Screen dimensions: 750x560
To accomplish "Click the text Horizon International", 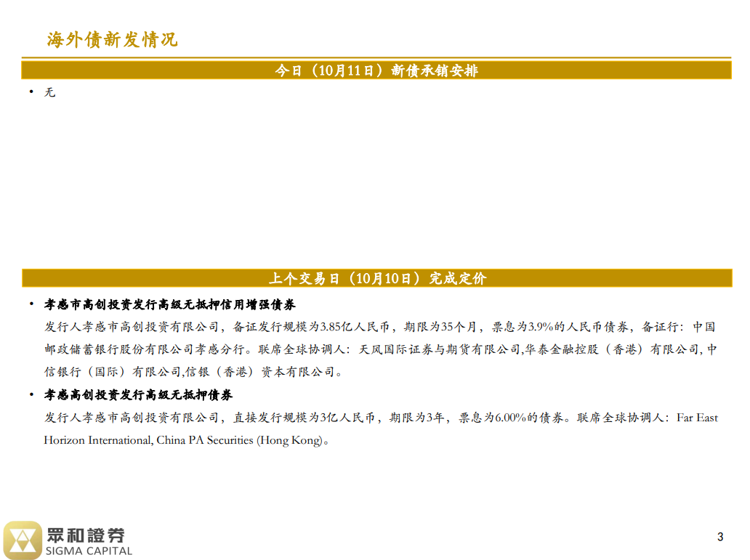I will 97,440.
